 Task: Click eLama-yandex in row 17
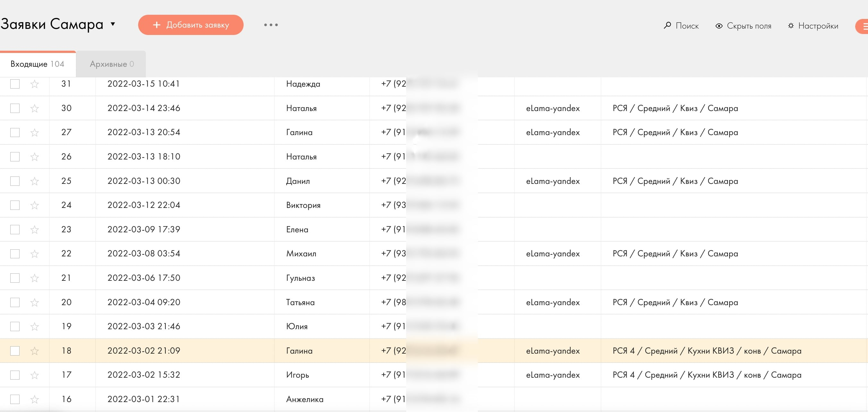click(x=553, y=375)
